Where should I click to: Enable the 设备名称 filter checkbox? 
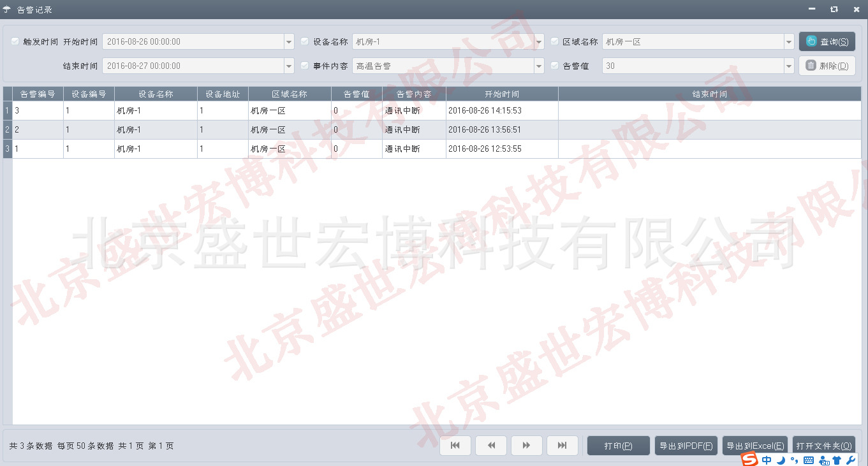point(304,41)
